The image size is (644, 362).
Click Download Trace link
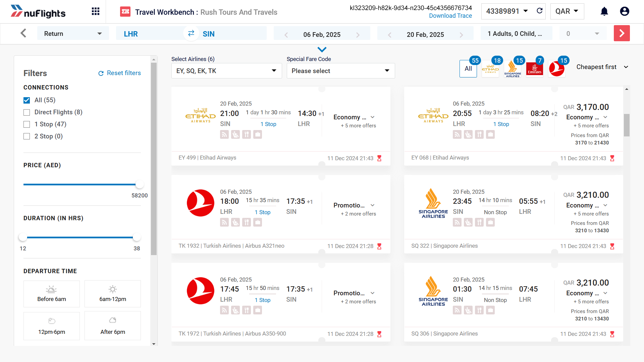450,16
